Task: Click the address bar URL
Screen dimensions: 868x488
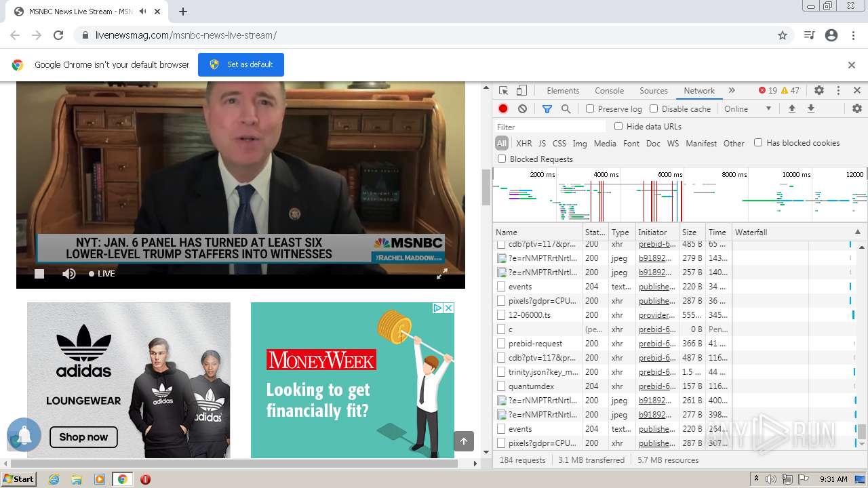Action: (186, 35)
